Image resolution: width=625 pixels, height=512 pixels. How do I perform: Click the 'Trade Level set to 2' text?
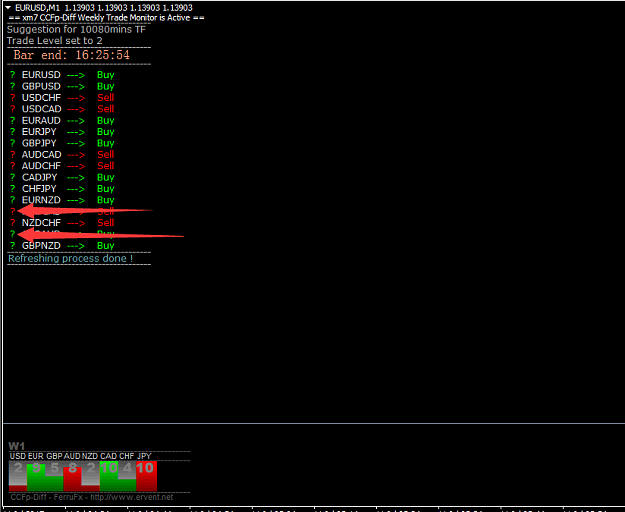55,41
